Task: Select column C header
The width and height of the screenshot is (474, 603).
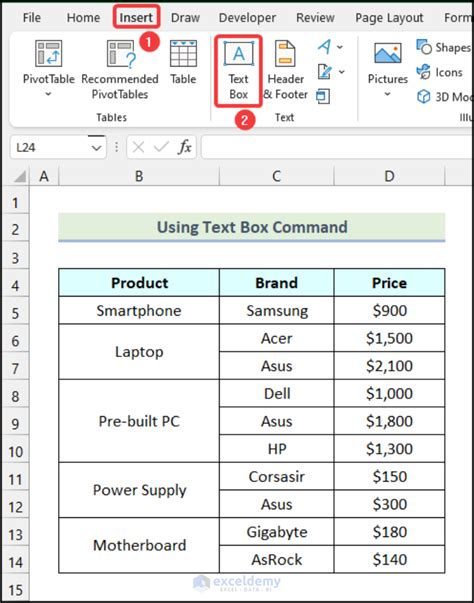Action: pos(277,176)
